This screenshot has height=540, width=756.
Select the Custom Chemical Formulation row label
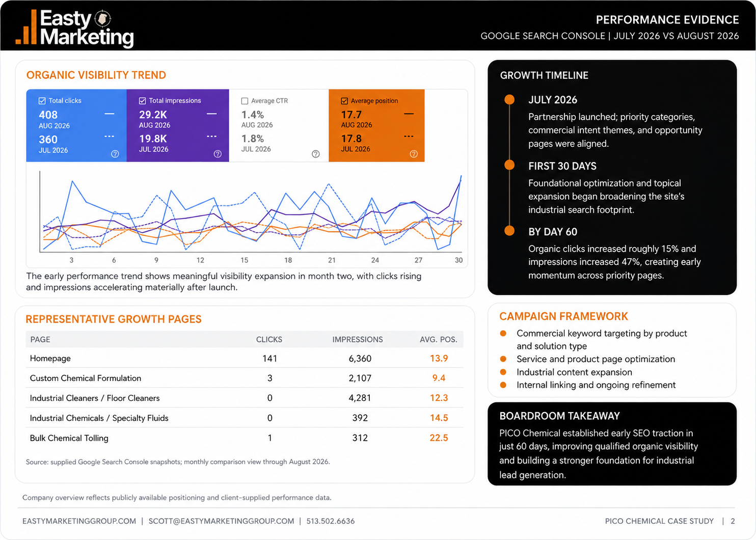[86, 378]
